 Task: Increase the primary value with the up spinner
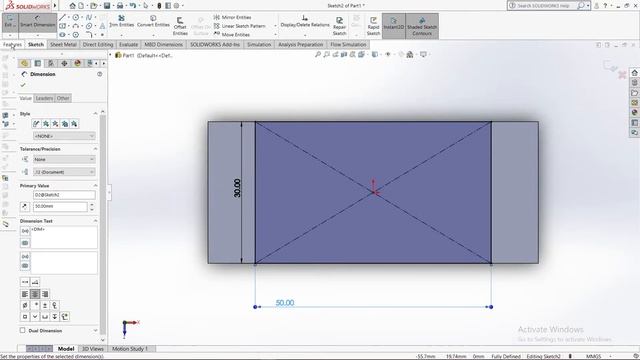pos(92,204)
